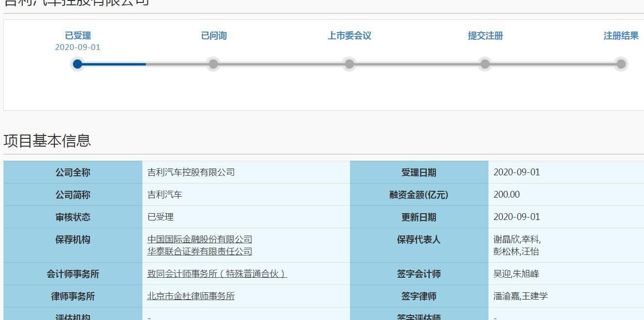The image size is (644, 320).
Task: Click the 受理日期 column label
Action: pyautogui.click(x=419, y=172)
